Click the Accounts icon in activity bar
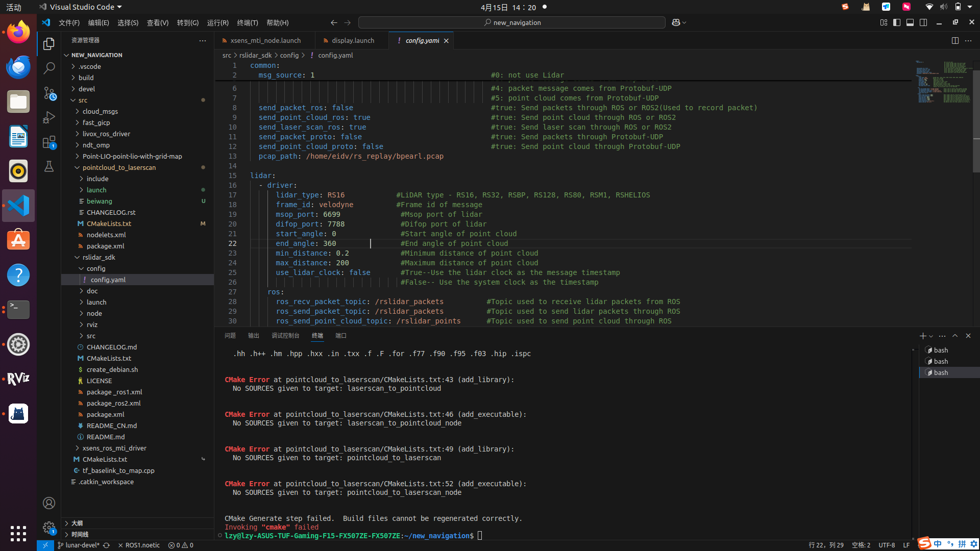 point(49,503)
